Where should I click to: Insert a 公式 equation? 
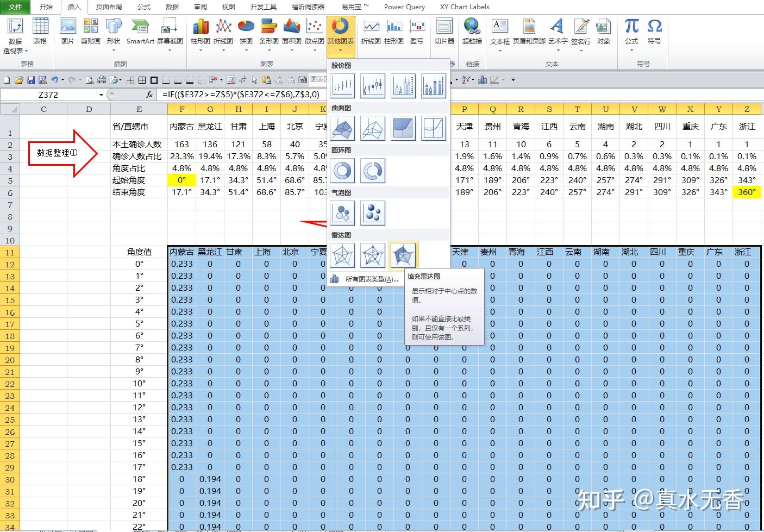[631, 35]
